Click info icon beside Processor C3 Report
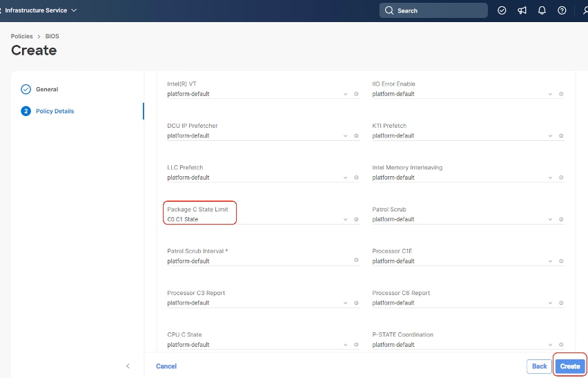 click(356, 303)
